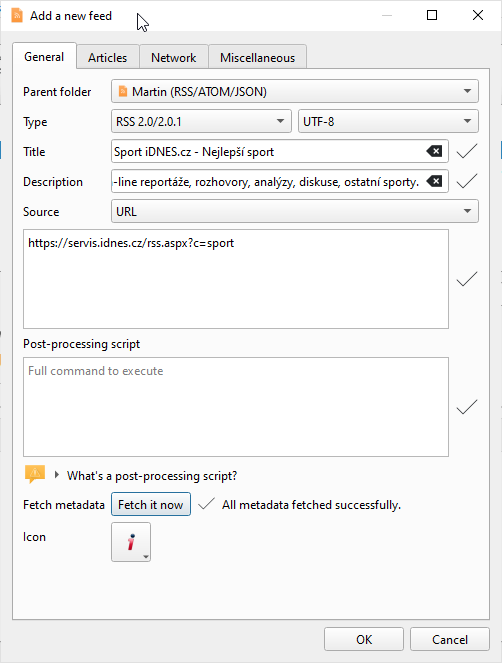Image resolution: width=502 pixels, height=663 pixels.
Task: Open the feed Type dropdown RSS 2.0/2.0.1
Action: [x=201, y=121]
